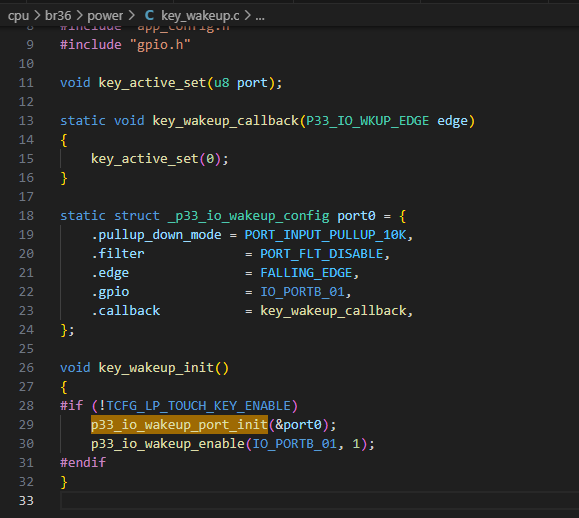Click key_wakeup_callback function name on line 13
The height and width of the screenshot is (518, 579).
pyautogui.click(x=226, y=121)
